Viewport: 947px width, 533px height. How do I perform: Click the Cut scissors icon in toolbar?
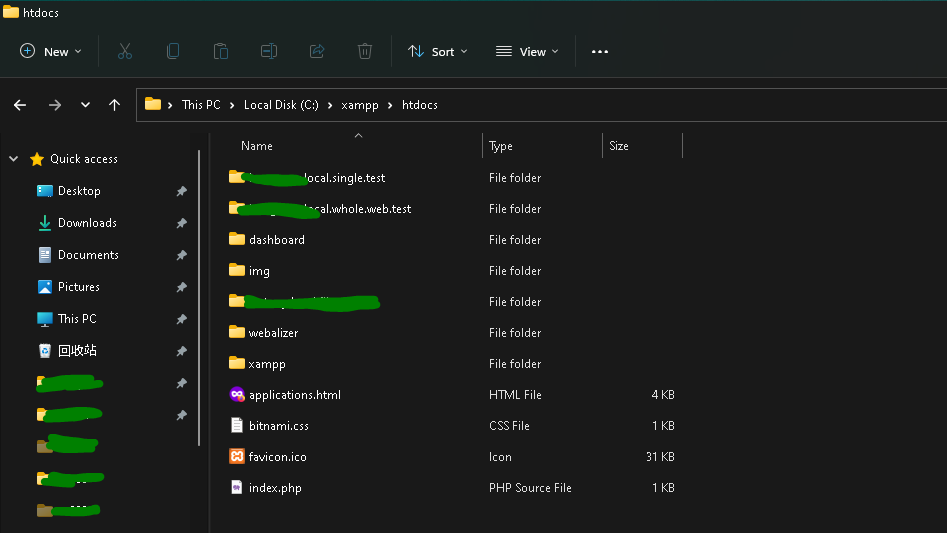pos(125,51)
